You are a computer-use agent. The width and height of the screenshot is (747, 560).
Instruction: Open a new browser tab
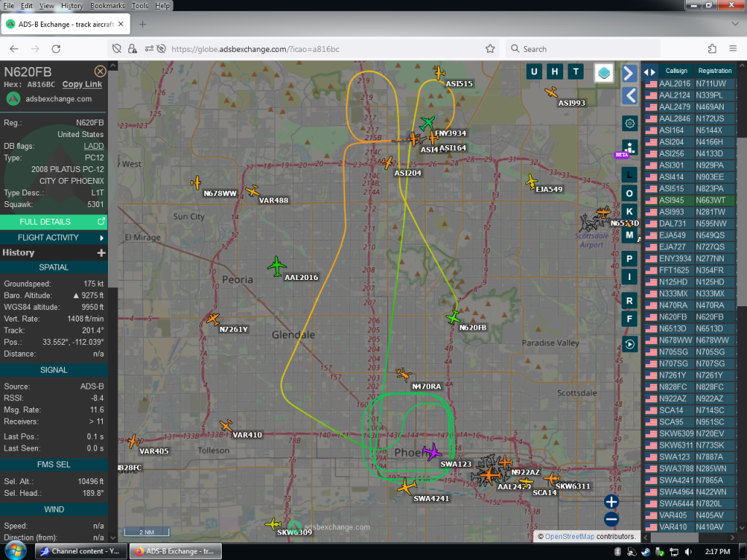tap(142, 24)
